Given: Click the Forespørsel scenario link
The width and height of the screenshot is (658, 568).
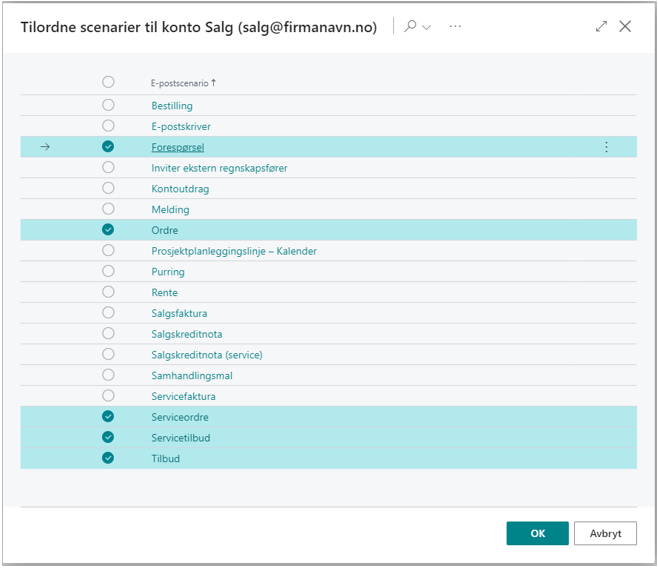Looking at the screenshot, I should tap(177, 147).
